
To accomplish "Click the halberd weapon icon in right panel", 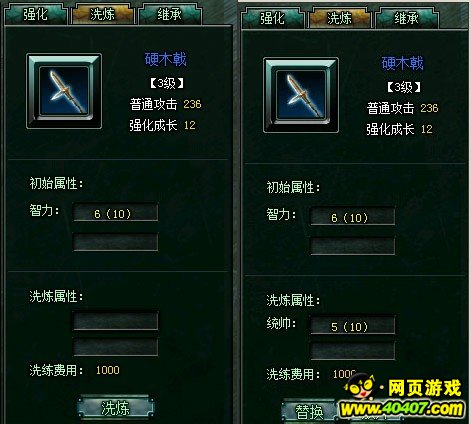I will click(x=301, y=95).
